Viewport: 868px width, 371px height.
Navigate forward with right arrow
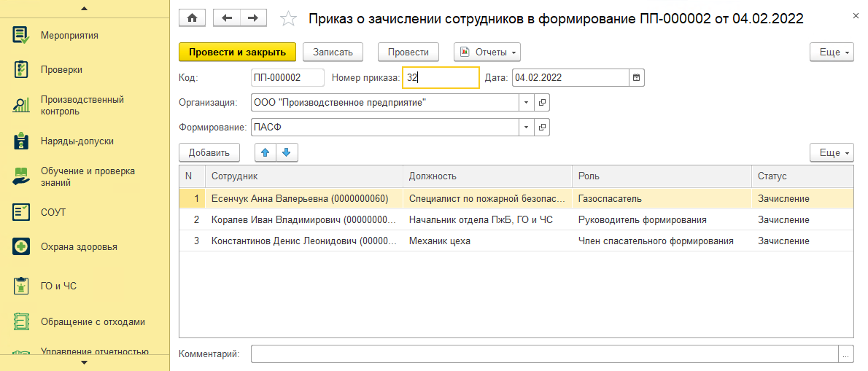[x=253, y=18]
